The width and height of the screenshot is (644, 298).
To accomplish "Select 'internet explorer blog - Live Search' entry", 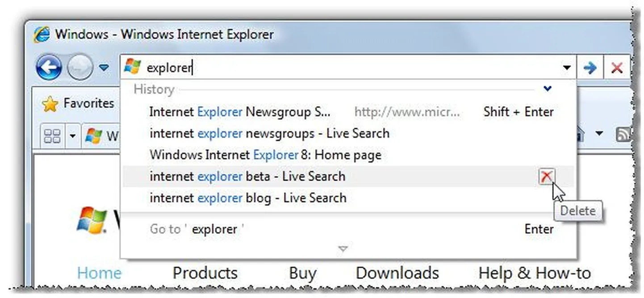I will pos(348,198).
